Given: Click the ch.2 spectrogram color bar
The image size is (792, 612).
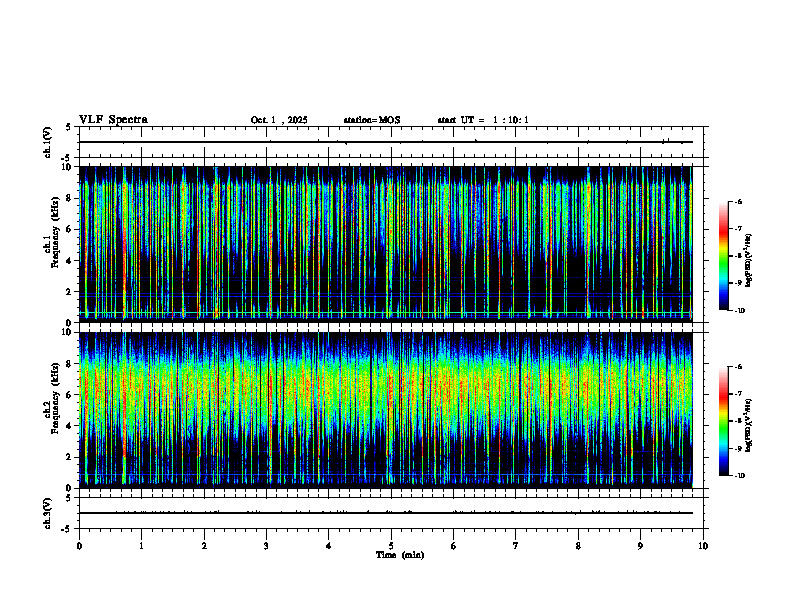Looking at the screenshot, I should pos(723,421).
